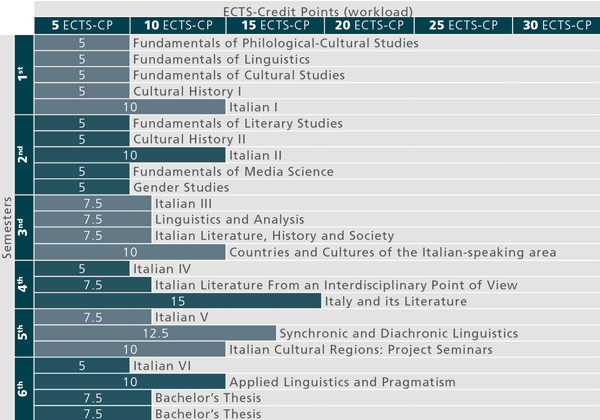Select Italy and its Literature label

click(x=397, y=301)
